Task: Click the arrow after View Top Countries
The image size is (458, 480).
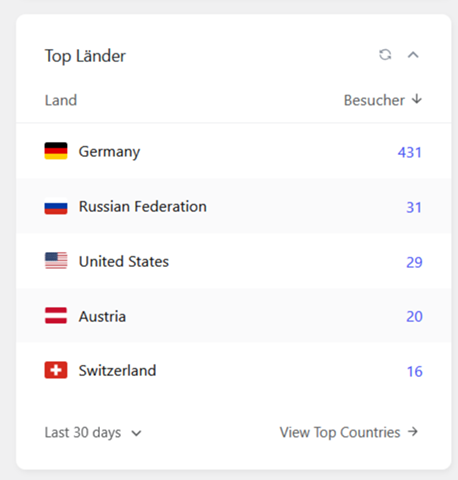Action: [413, 432]
